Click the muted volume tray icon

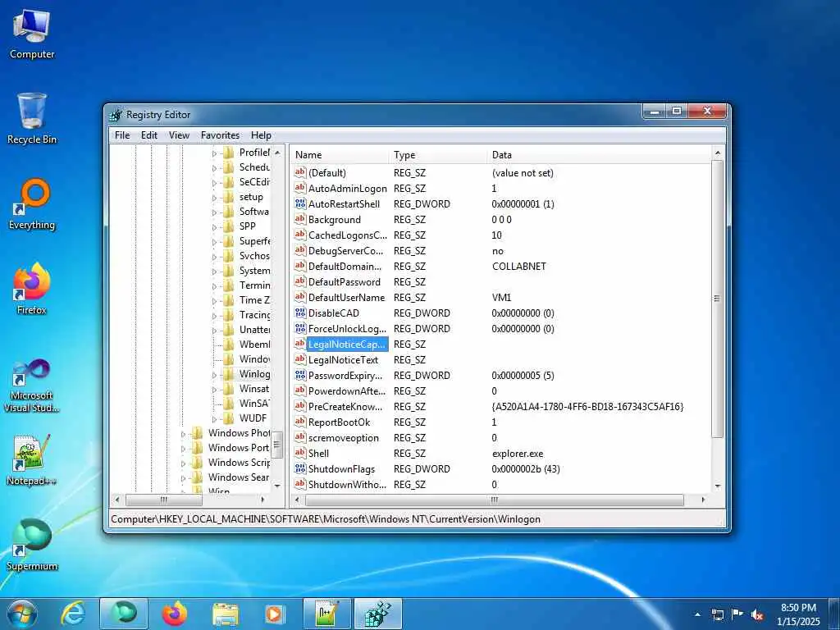(x=757, y=614)
